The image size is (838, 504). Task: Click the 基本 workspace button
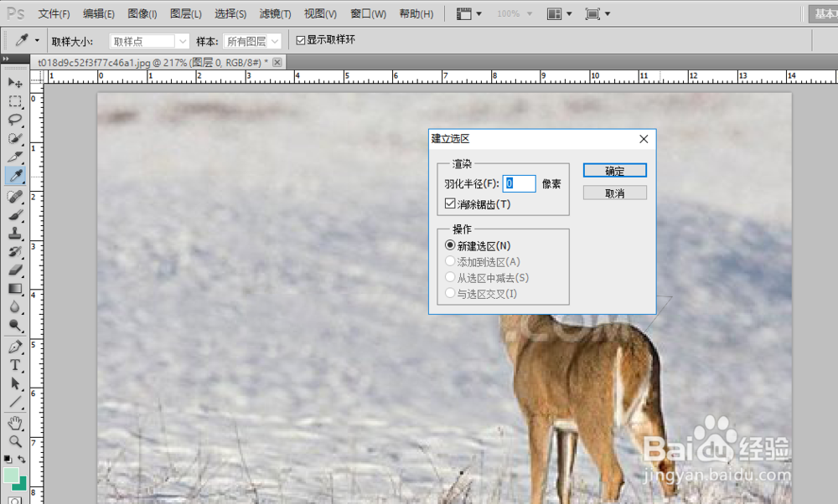tap(823, 14)
